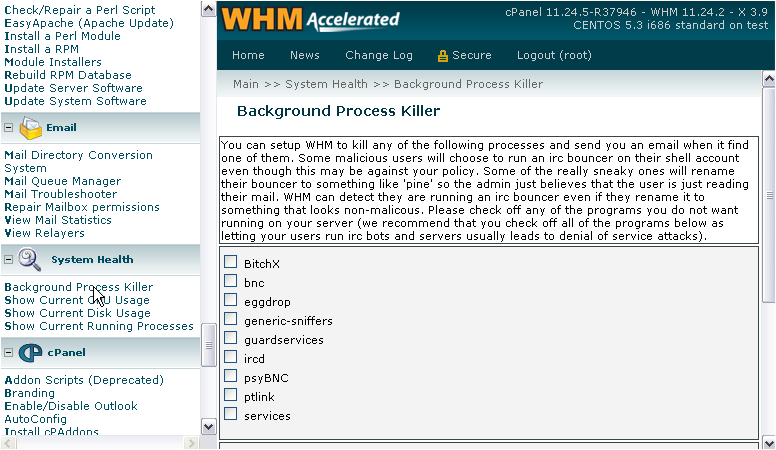
Task: Open the Branding link
Action: point(30,393)
